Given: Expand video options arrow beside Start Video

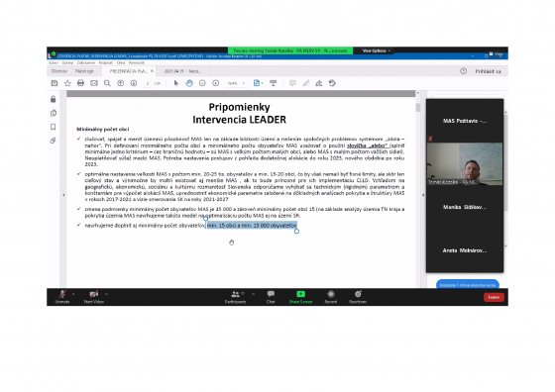Looking at the screenshot, I should tap(107, 294).
